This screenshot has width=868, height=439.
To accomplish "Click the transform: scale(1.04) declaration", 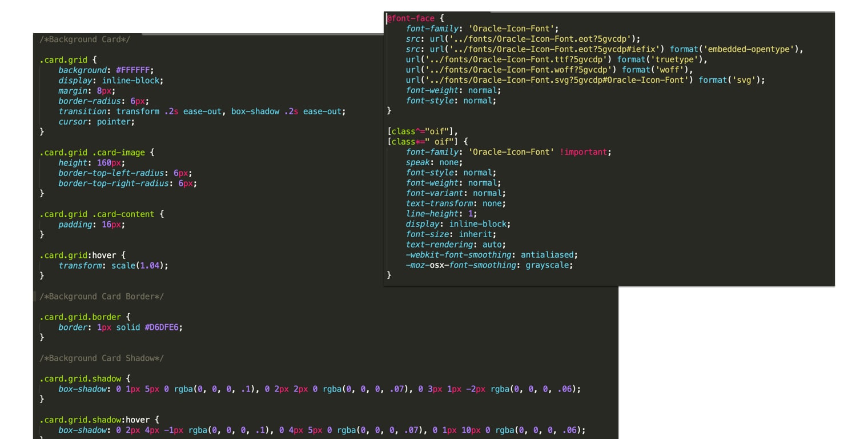I will (x=114, y=266).
